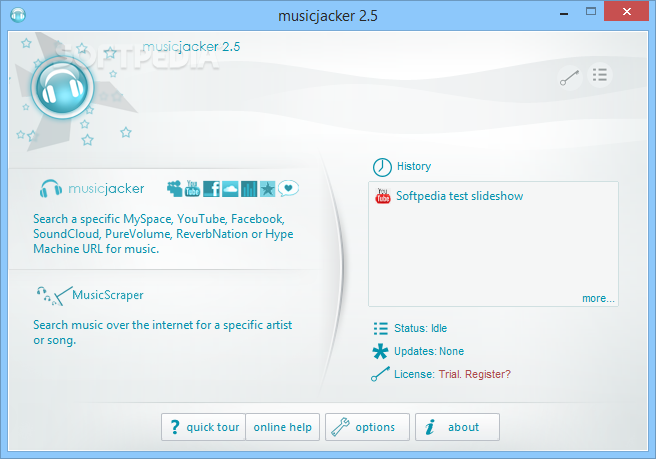This screenshot has height=459, width=656.
Task: Click the SoundCloud cloud icon
Action: click(x=230, y=189)
